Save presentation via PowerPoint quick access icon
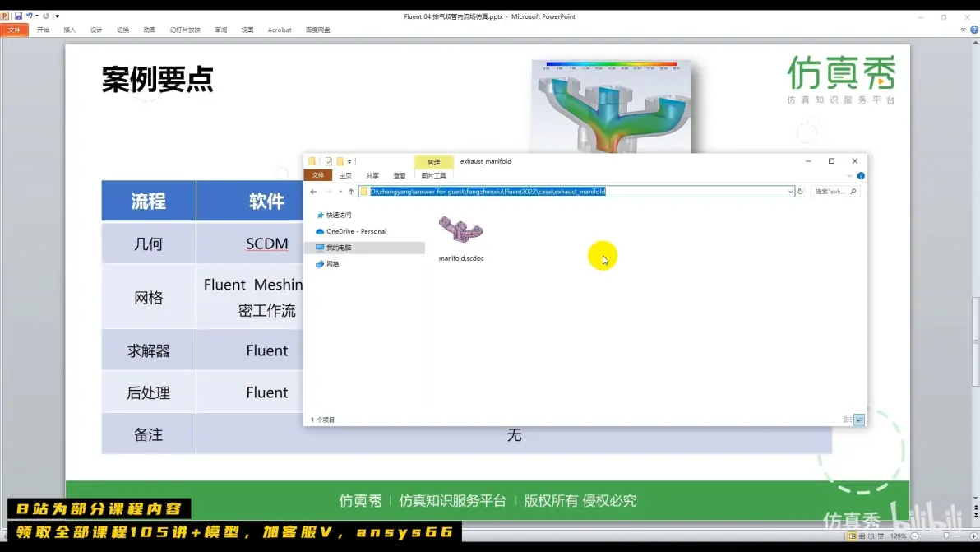Image resolution: width=980 pixels, height=552 pixels. point(18,16)
